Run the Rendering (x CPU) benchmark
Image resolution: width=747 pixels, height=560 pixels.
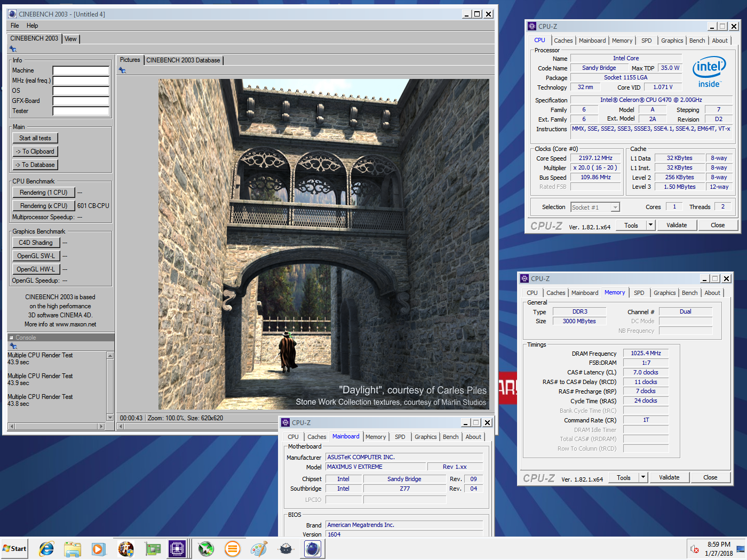coord(44,206)
